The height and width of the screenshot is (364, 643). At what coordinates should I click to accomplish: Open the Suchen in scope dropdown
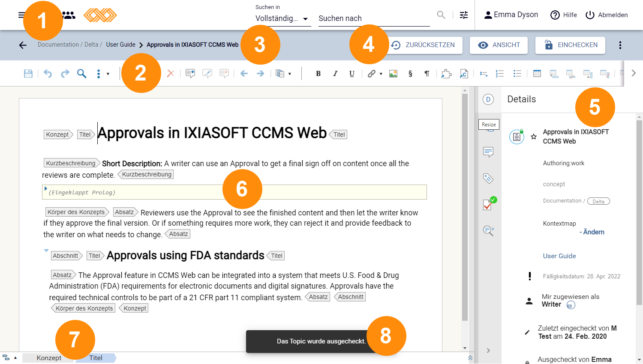pos(283,18)
